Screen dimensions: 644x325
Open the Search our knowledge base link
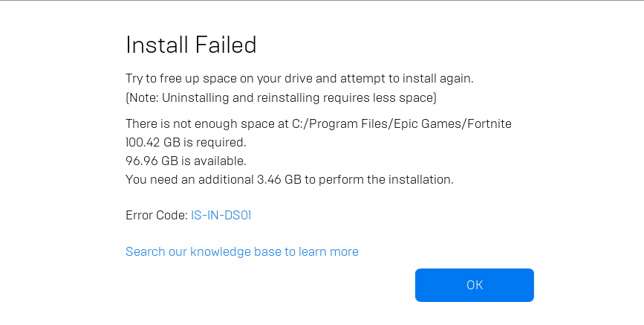point(241,251)
